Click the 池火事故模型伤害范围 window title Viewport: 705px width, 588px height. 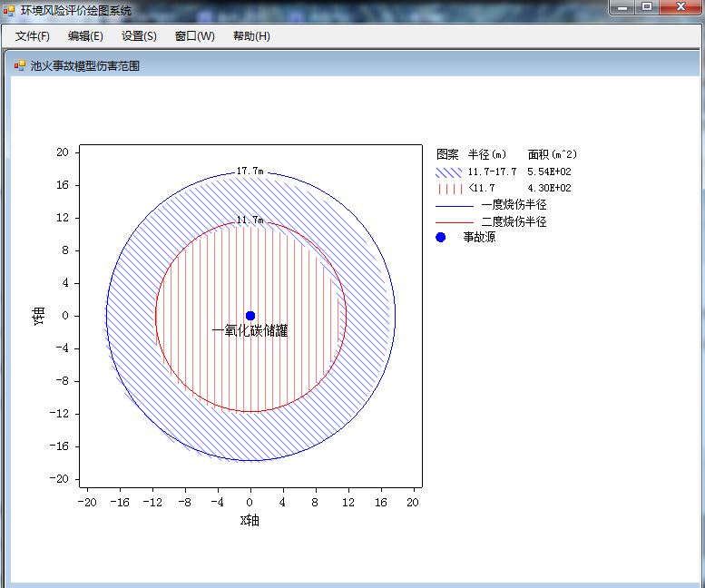pos(85,66)
